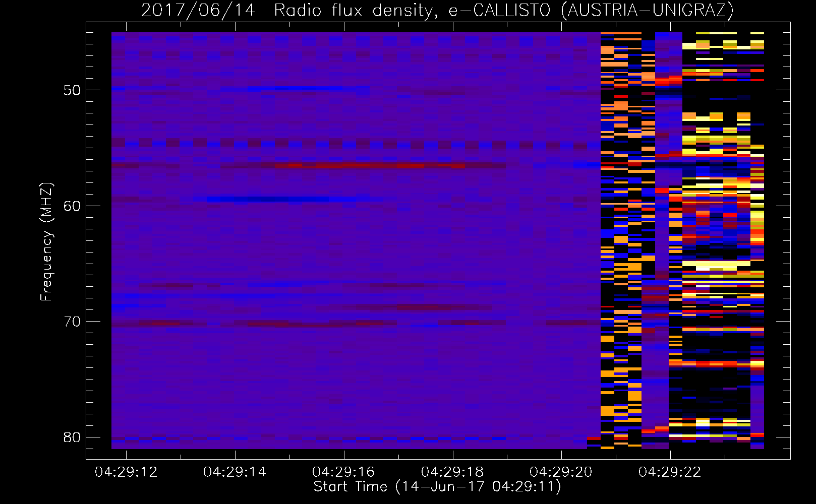Click the '04:29:12' time tick label
This screenshot has height=504, width=816.
click(x=126, y=472)
